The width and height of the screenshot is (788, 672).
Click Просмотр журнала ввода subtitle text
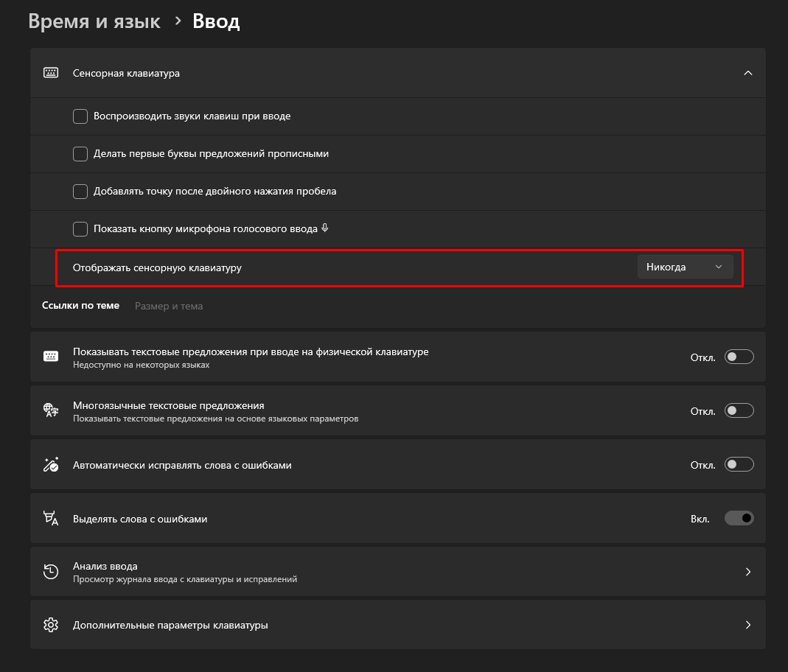185,580
